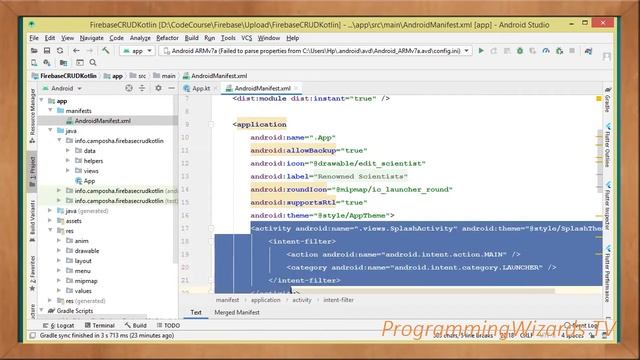The width and height of the screenshot is (640, 360).
Task: Open the Navigate menu
Action: [x=91, y=38]
